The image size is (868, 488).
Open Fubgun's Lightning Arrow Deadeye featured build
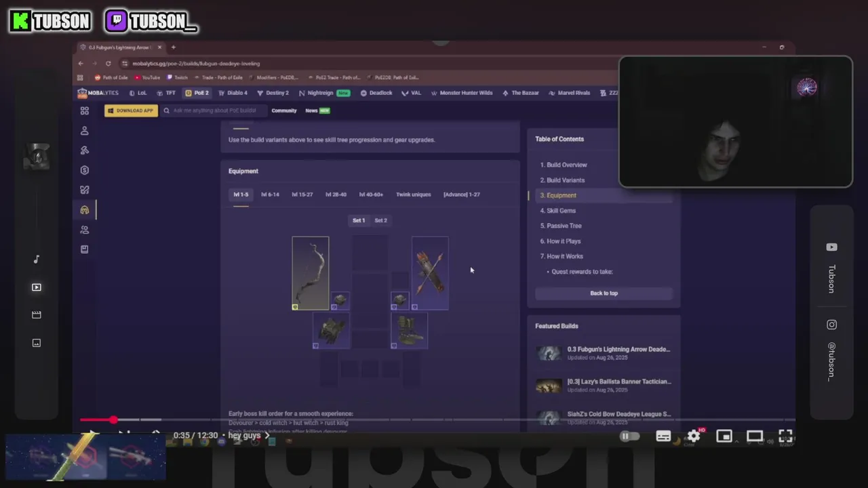604,353
